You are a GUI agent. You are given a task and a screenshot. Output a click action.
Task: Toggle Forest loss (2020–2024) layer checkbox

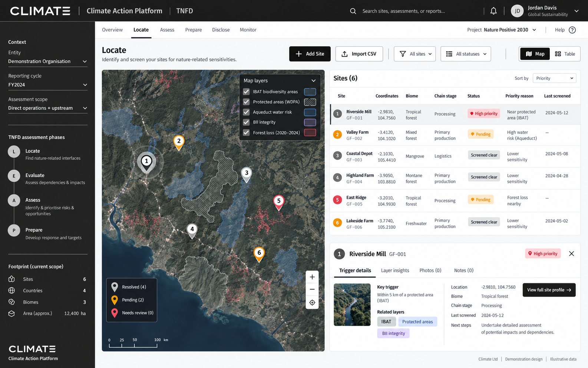click(x=246, y=132)
